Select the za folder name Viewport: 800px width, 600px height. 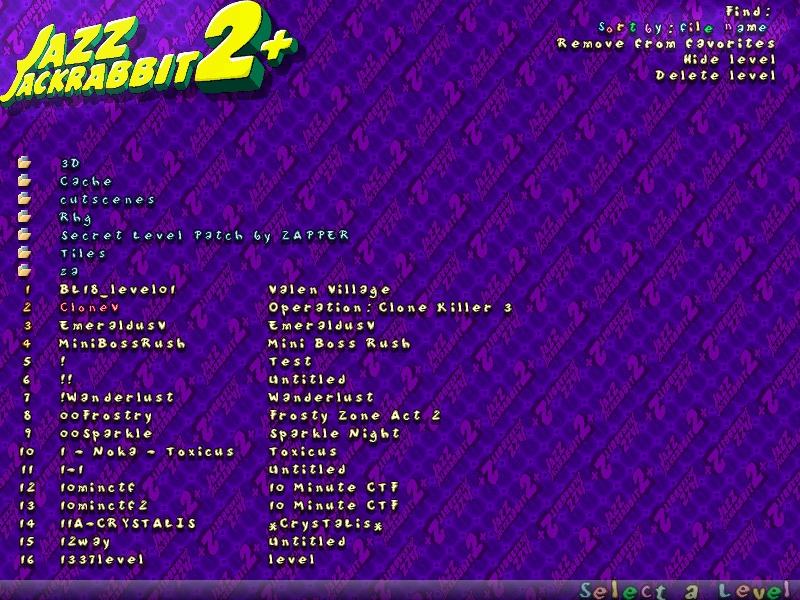tap(70, 271)
